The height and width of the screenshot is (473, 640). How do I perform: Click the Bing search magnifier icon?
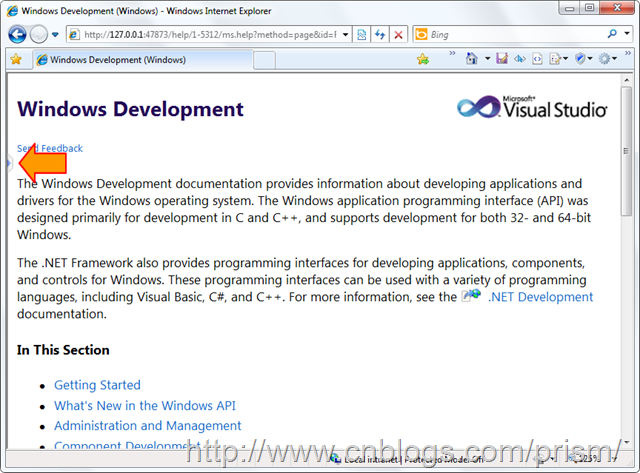pos(612,34)
